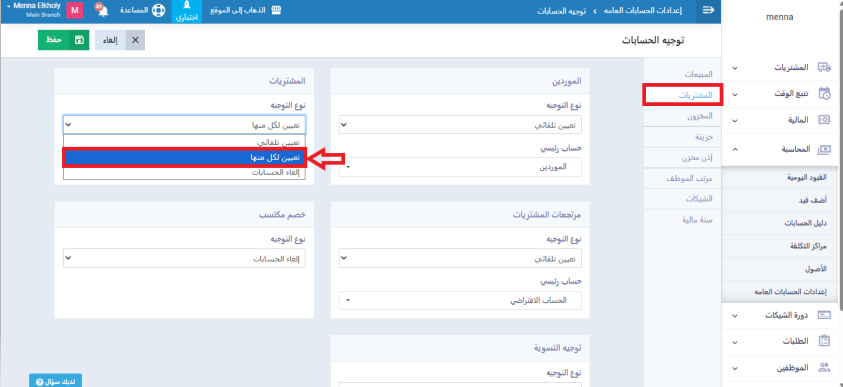
Task: Switch to the مرتب الموظف routing tab
Action: click(x=682, y=178)
